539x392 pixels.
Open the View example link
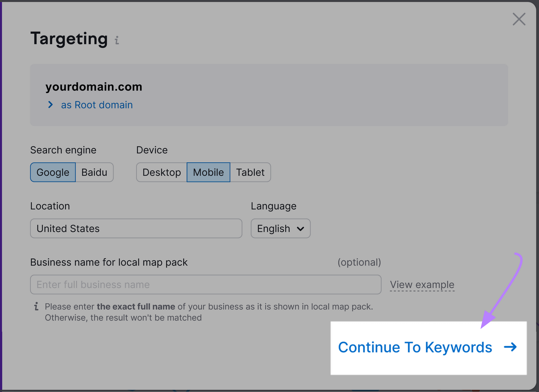(x=422, y=285)
